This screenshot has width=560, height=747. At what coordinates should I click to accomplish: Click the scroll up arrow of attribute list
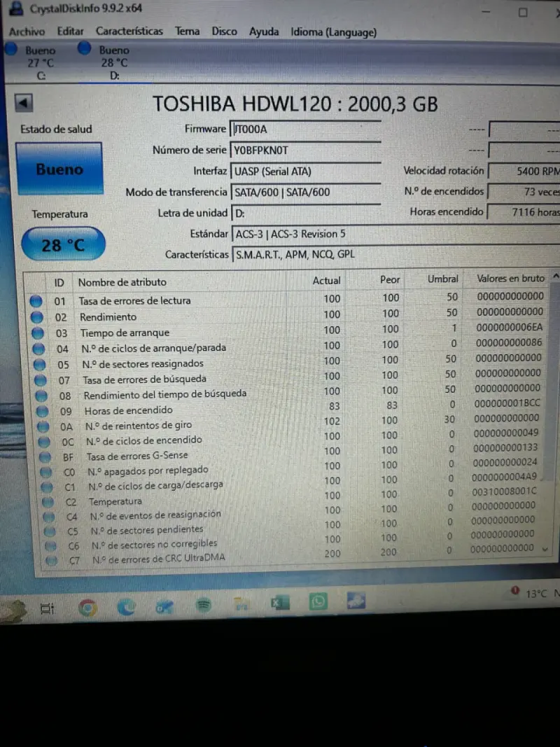click(x=555, y=277)
